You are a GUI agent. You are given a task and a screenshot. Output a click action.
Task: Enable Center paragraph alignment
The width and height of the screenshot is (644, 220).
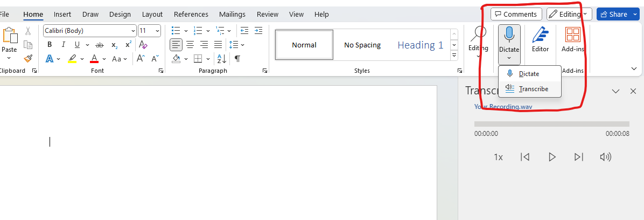pos(190,44)
